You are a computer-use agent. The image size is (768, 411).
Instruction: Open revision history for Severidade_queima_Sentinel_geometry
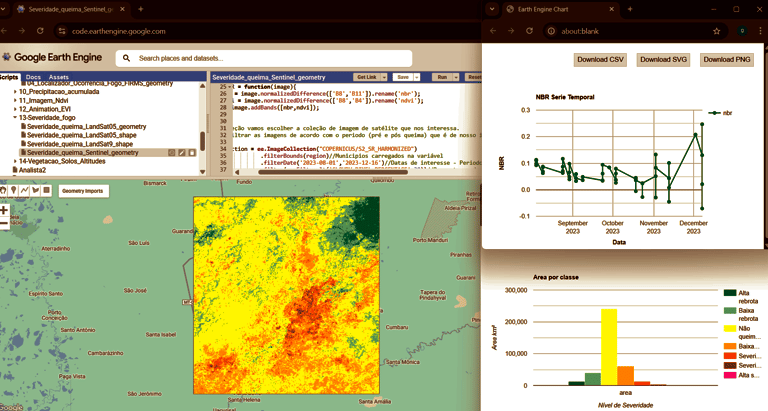coord(171,153)
